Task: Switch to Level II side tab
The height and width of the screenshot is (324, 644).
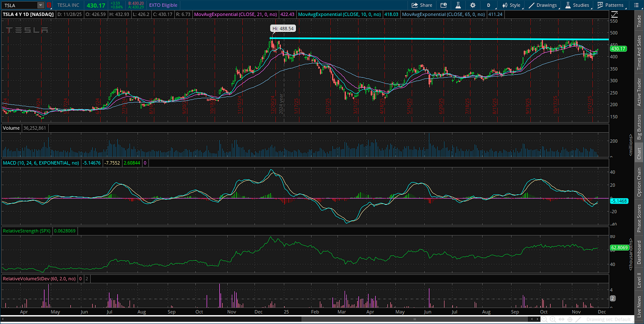Action: 638,280
